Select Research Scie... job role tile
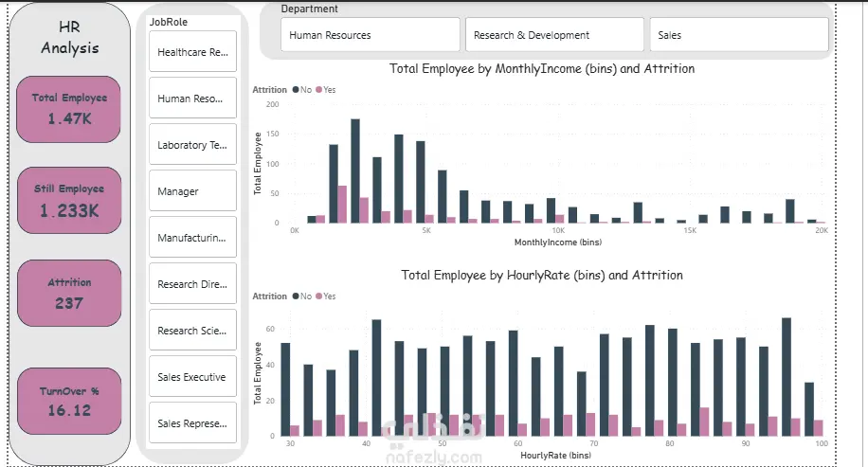This screenshot has width=868, height=467. click(x=192, y=331)
